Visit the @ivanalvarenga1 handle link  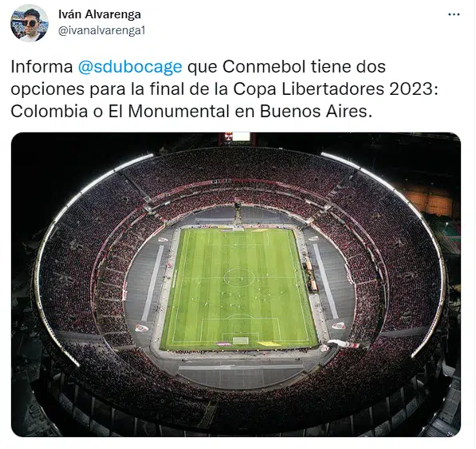coord(102,30)
